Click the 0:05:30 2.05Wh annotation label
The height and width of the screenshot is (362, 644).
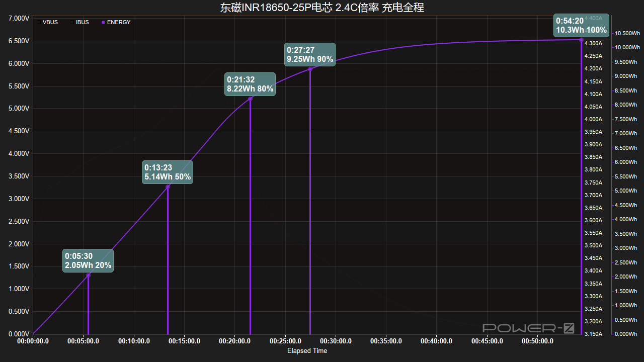(88, 261)
